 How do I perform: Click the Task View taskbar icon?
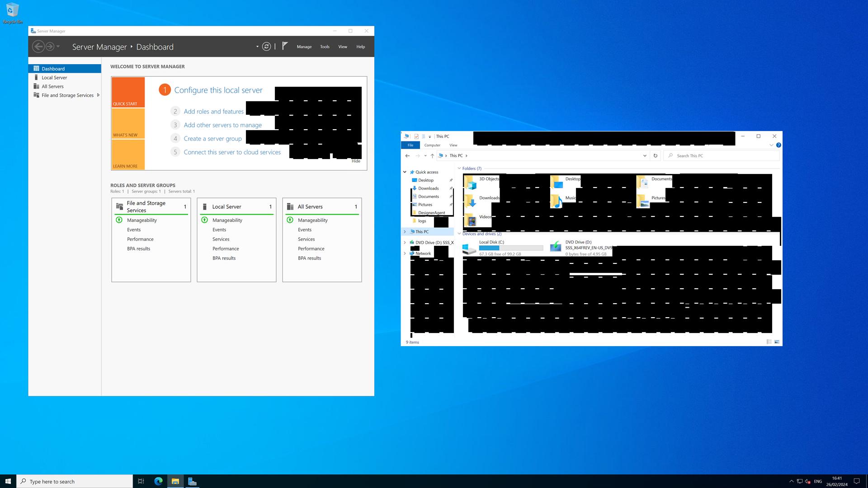(141, 481)
